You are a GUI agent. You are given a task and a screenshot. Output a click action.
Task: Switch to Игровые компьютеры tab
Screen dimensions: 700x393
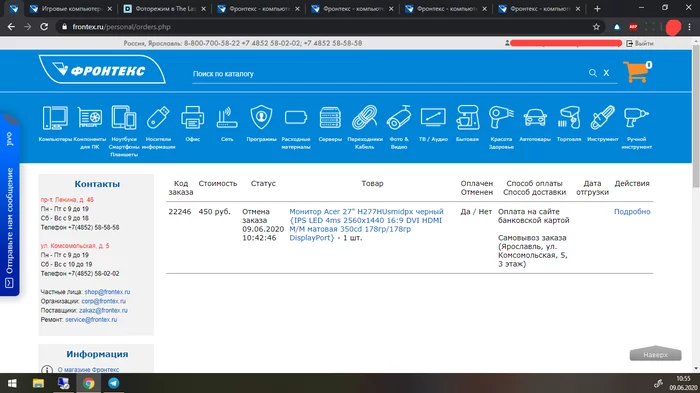[x=71, y=9]
